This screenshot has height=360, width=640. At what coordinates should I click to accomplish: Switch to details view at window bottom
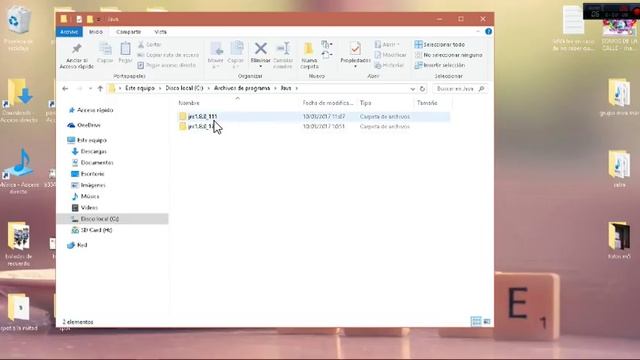476,322
